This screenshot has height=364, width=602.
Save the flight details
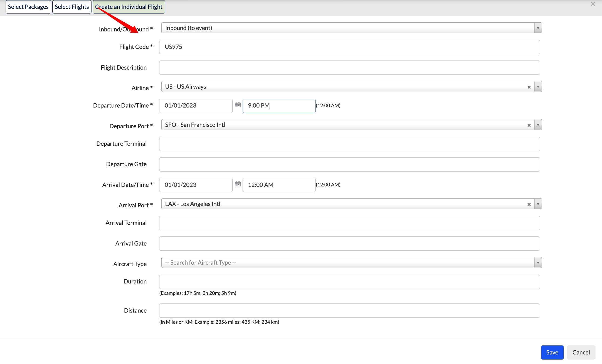pyautogui.click(x=552, y=352)
